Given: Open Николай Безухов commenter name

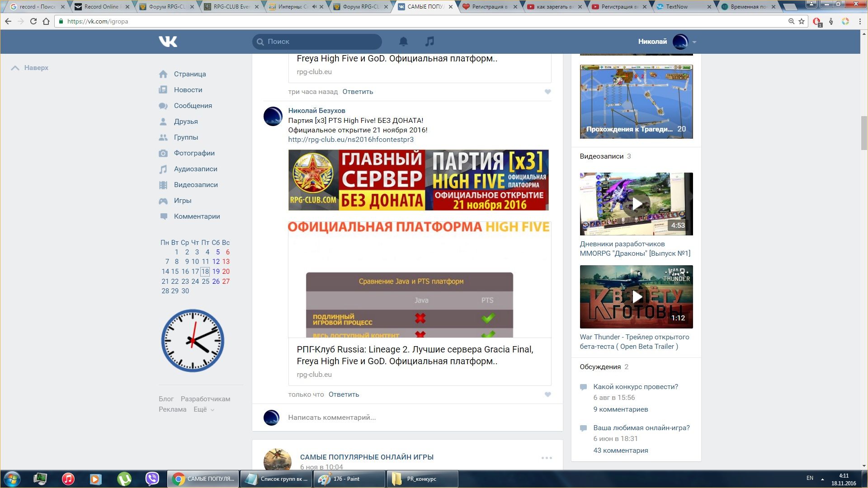Looking at the screenshot, I should [316, 111].
